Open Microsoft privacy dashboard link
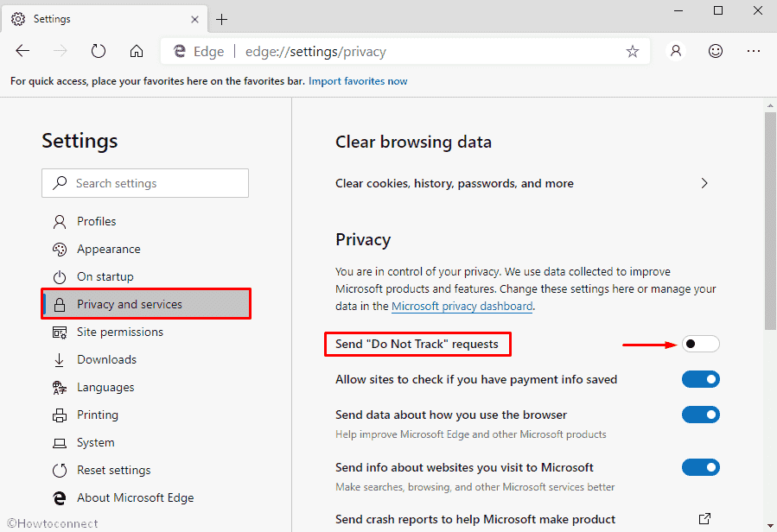 (462, 306)
